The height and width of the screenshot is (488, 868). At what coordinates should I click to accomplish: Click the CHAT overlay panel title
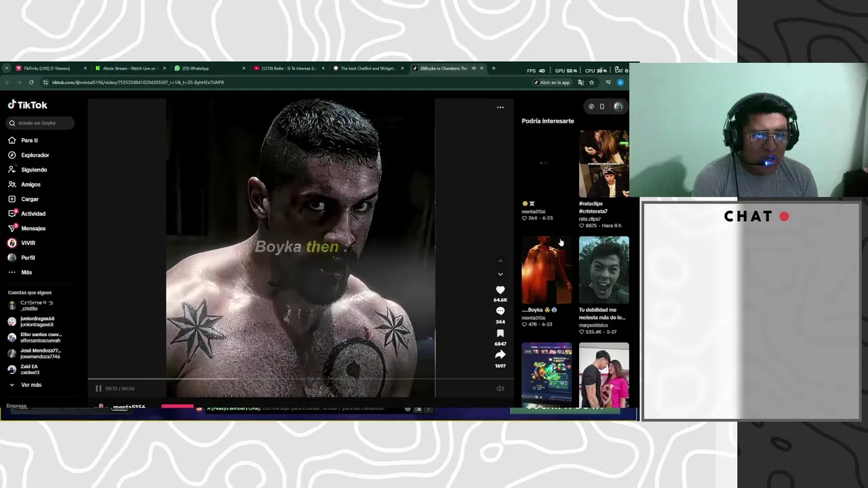click(757, 217)
